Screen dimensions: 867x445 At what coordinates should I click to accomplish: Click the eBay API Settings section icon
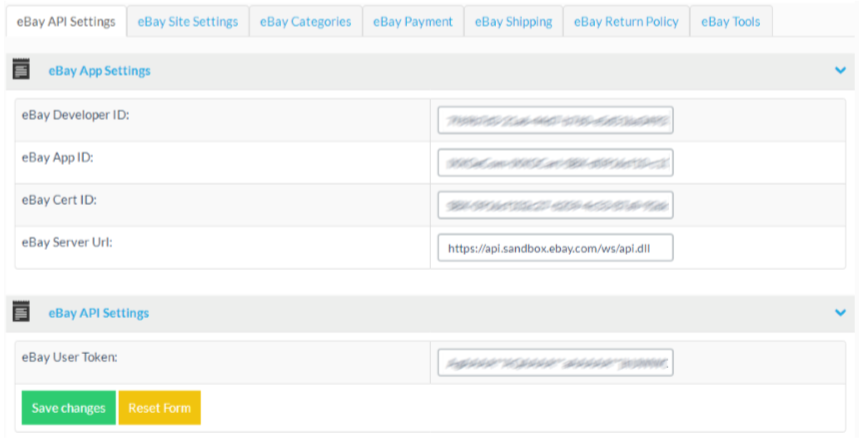20,312
